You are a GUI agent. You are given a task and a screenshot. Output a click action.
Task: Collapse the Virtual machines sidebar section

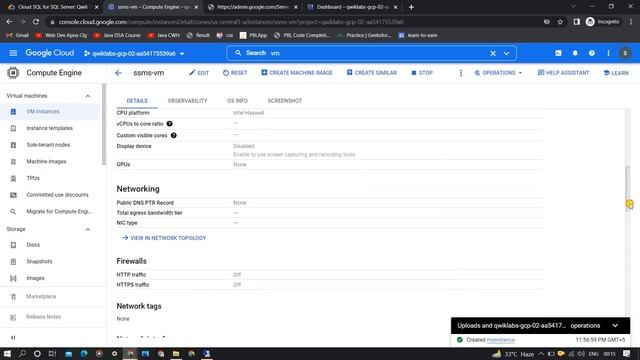[88, 96]
